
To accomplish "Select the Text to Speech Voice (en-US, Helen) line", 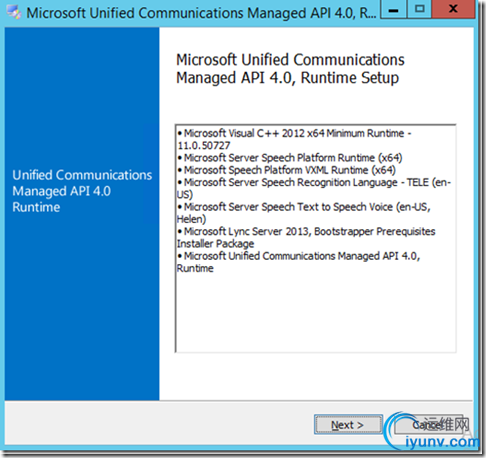I will coord(304,213).
